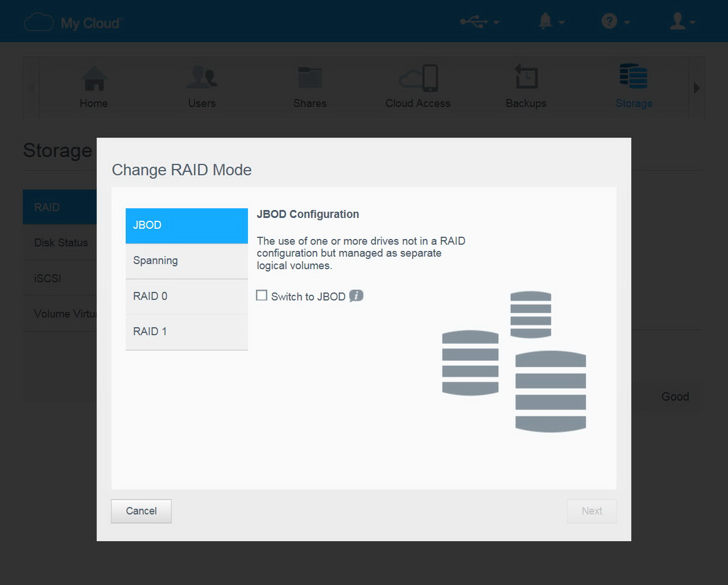Click the JBOD drives illustration
This screenshot has width=728, height=585.
514,362
